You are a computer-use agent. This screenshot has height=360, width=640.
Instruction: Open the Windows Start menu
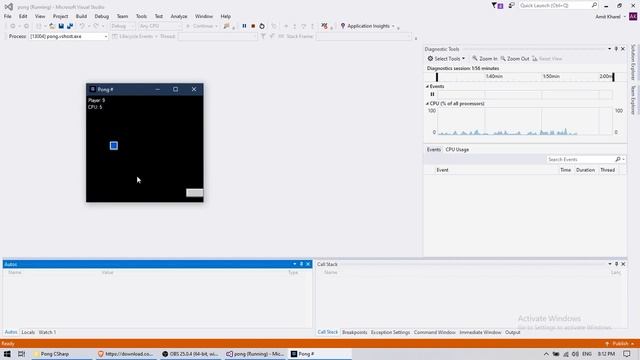7,354
